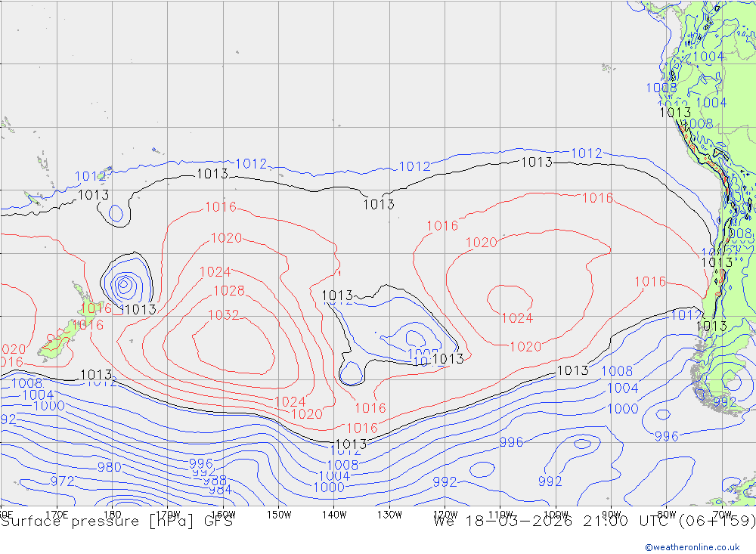The height and width of the screenshot is (554, 756).
Task: Click the 1008 label off South America's southwest coast
Action: pyautogui.click(x=617, y=371)
